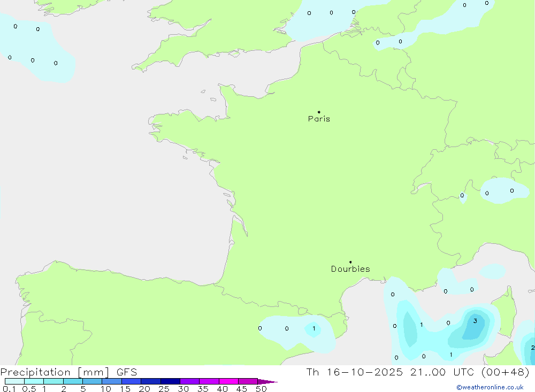Viewport: 535px width, 392px height.
Task: Open the weatheronline.co.uk copyright link
Action: [x=490, y=387]
